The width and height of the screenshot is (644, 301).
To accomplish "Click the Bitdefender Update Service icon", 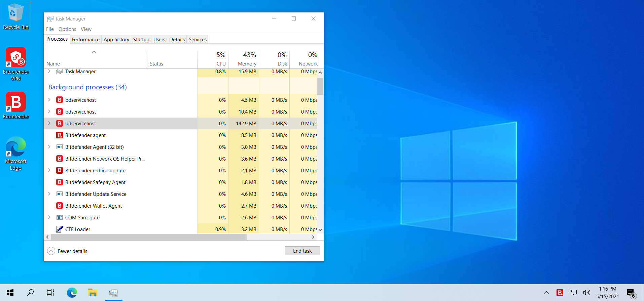I will pos(60,194).
